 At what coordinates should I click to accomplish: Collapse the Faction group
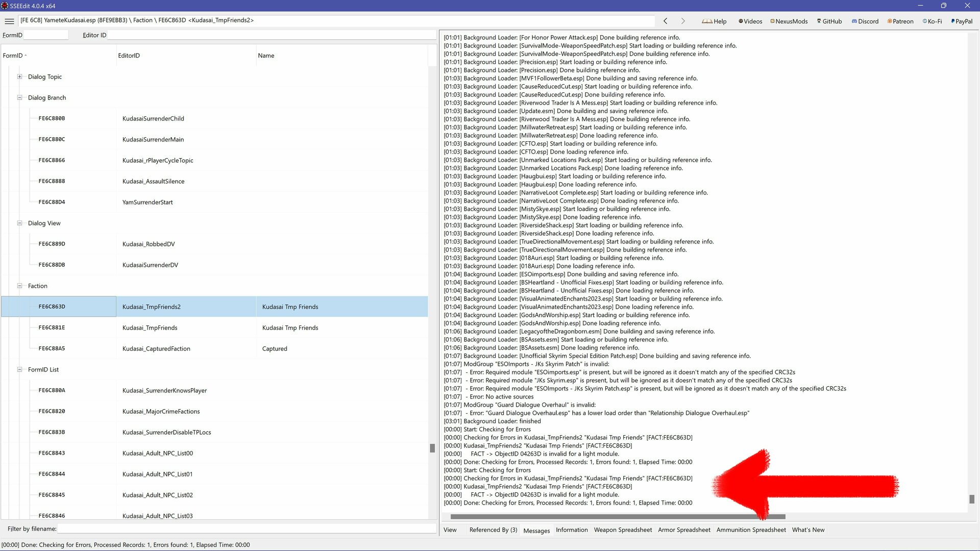coord(19,286)
